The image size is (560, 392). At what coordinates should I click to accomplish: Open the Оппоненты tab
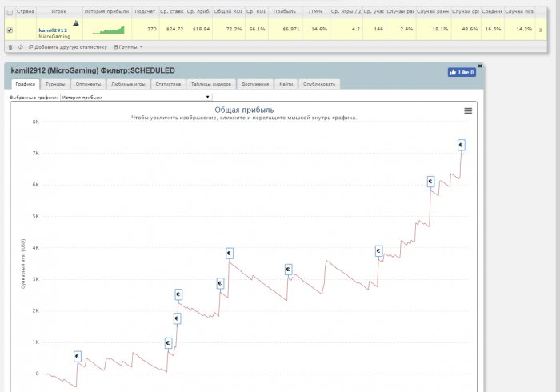click(x=88, y=84)
